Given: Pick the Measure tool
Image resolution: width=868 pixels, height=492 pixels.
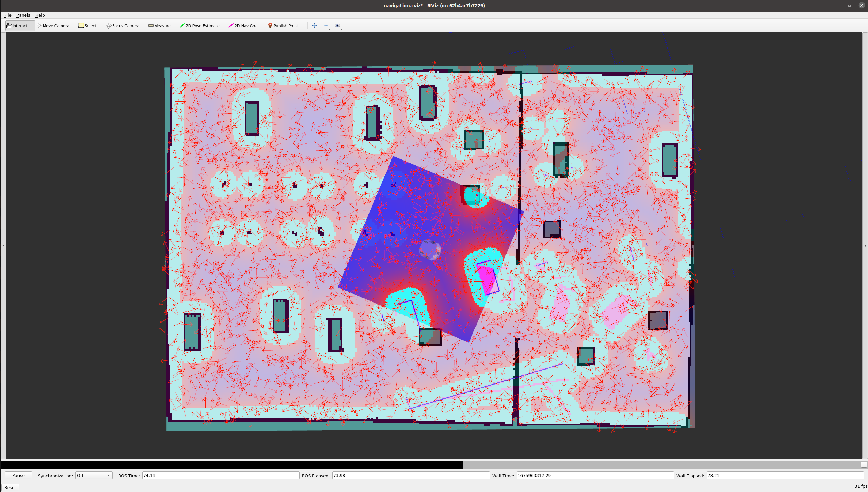Looking at the screenshot, I should click(159, 26).
